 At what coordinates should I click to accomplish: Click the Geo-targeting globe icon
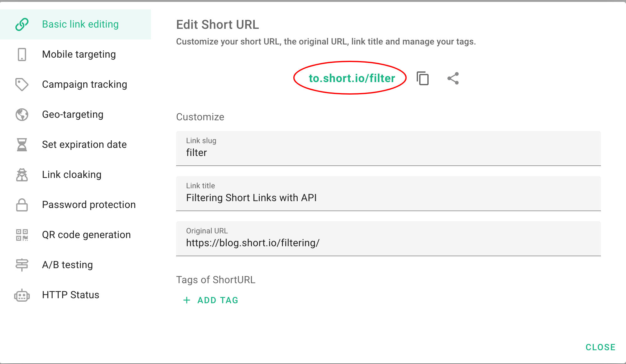coord(22,115)
